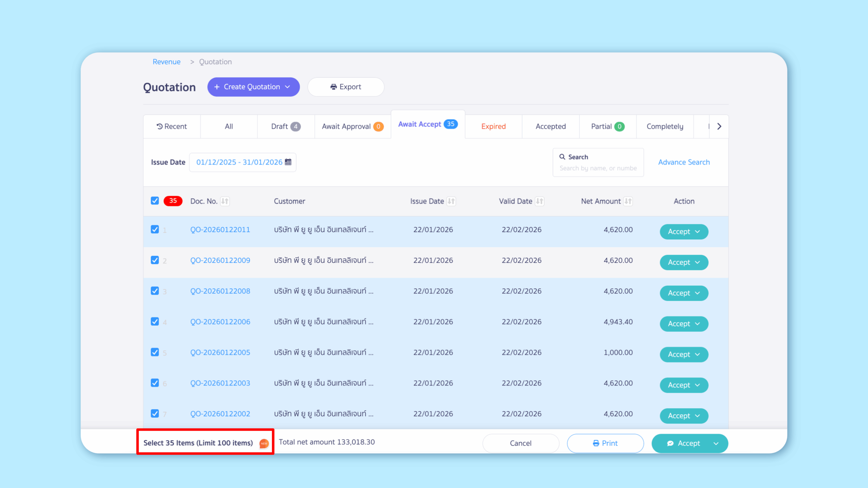Deselect quotation QO-20260122005 checkbox
The height and width of the screenshot is (488, 868).
[x=155, y=352]
